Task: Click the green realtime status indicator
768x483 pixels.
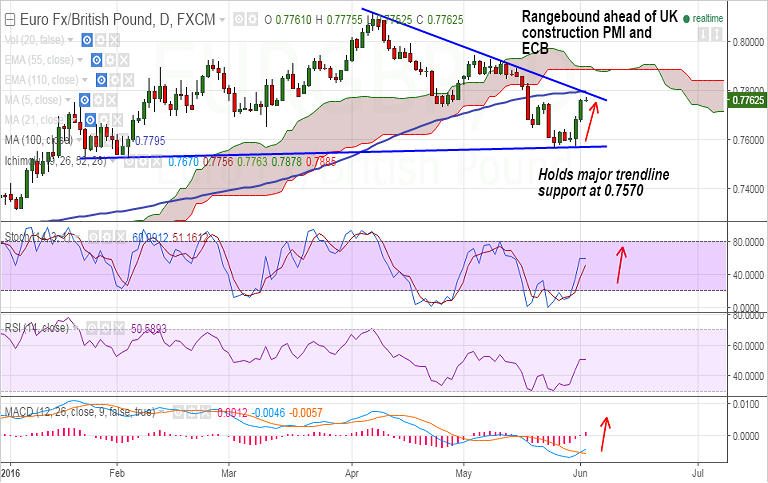Action: (x=703, y=19)
